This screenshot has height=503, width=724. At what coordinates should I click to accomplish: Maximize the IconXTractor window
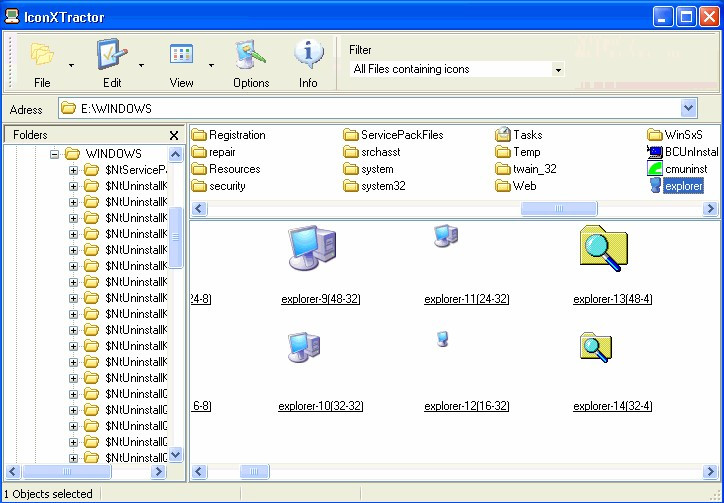tap(687, 17)
